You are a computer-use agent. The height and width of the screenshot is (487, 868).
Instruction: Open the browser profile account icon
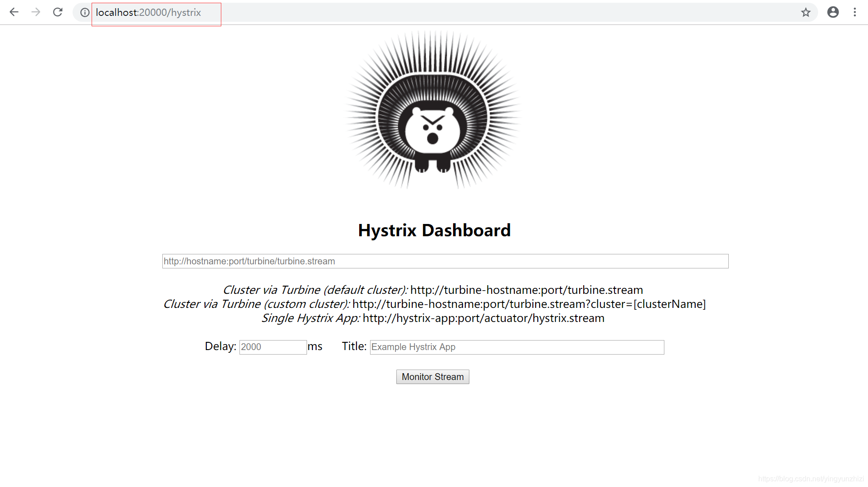tap(833, 12)
